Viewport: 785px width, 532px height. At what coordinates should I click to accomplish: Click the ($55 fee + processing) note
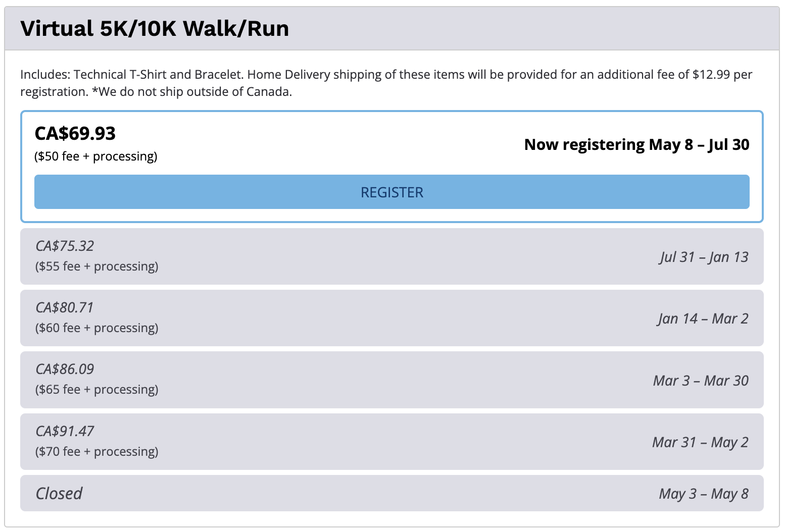pyautogui.click(x=97, y=267)
